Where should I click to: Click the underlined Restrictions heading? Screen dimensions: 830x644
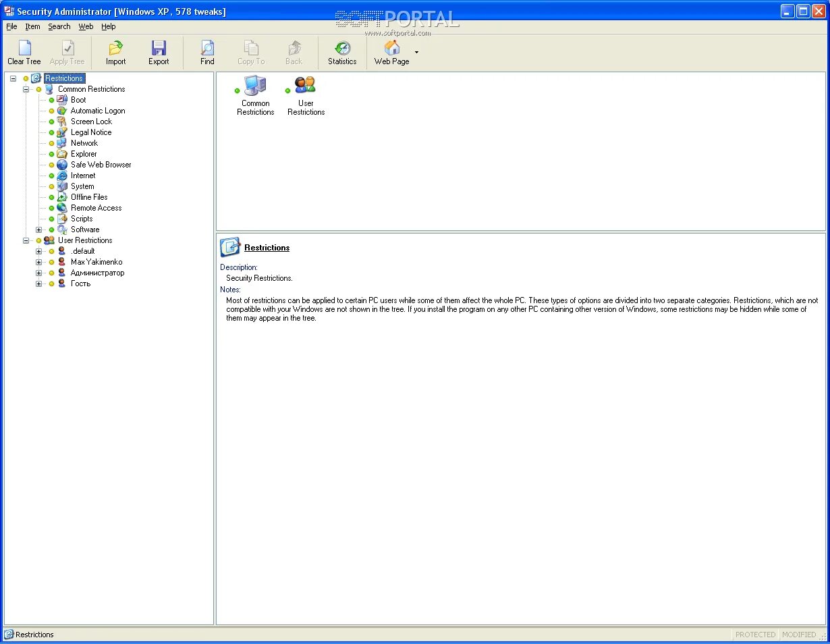(267, 248)
